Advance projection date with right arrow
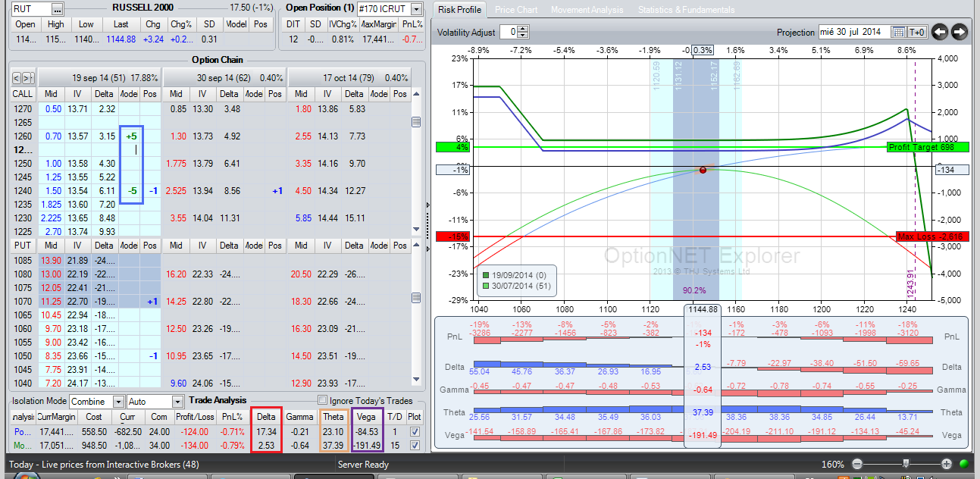 pos(960,32)
